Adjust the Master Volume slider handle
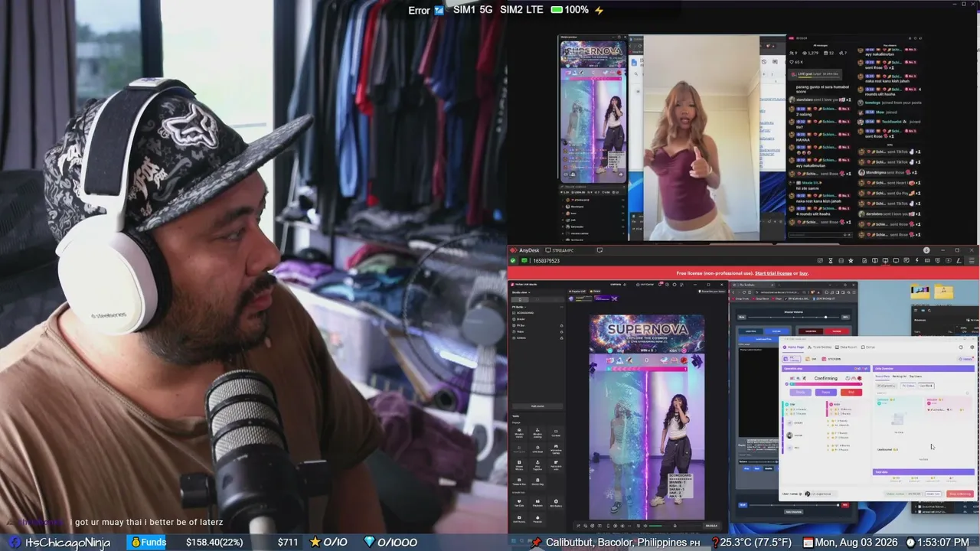 [825, 317]
